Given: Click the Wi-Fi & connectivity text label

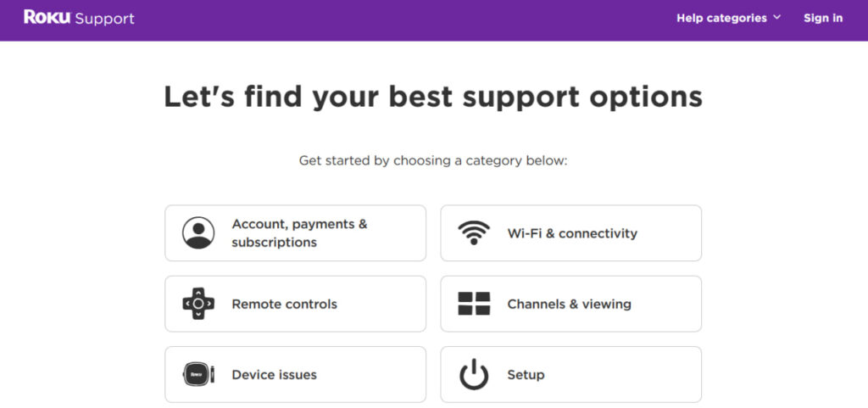Looking at the screenshot, I should click(572, 233).
